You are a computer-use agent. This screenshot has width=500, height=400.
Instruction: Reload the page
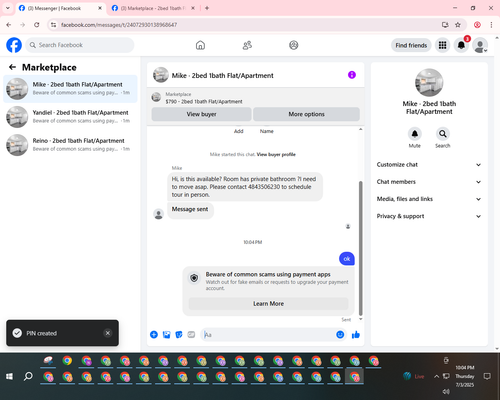(37, 25)
